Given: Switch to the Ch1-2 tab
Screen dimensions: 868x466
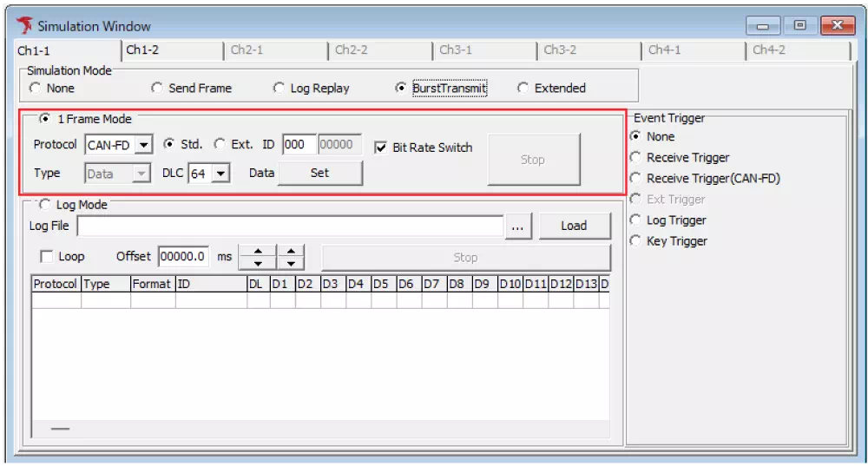Looking at the screenshot, I should [x=143, y=50].
